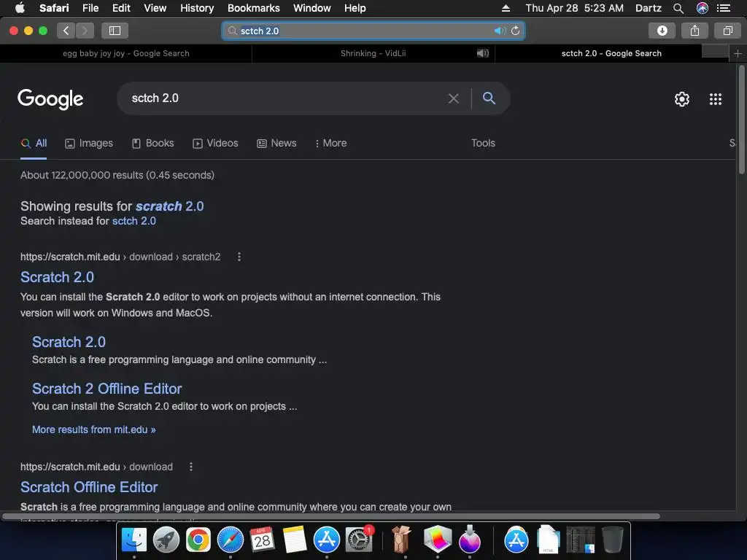Switch to Videos results

215,144
